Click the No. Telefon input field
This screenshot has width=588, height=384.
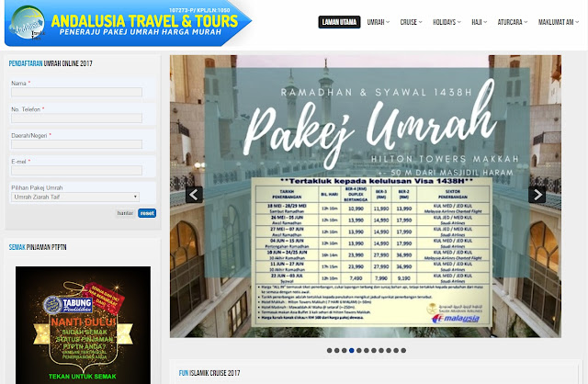point(76,119)
